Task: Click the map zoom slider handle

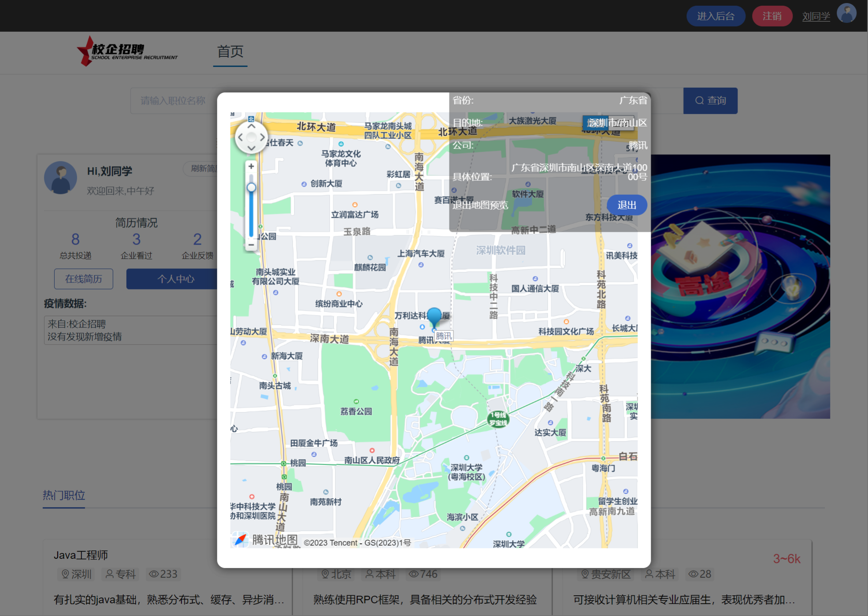Action: point(251,188)
